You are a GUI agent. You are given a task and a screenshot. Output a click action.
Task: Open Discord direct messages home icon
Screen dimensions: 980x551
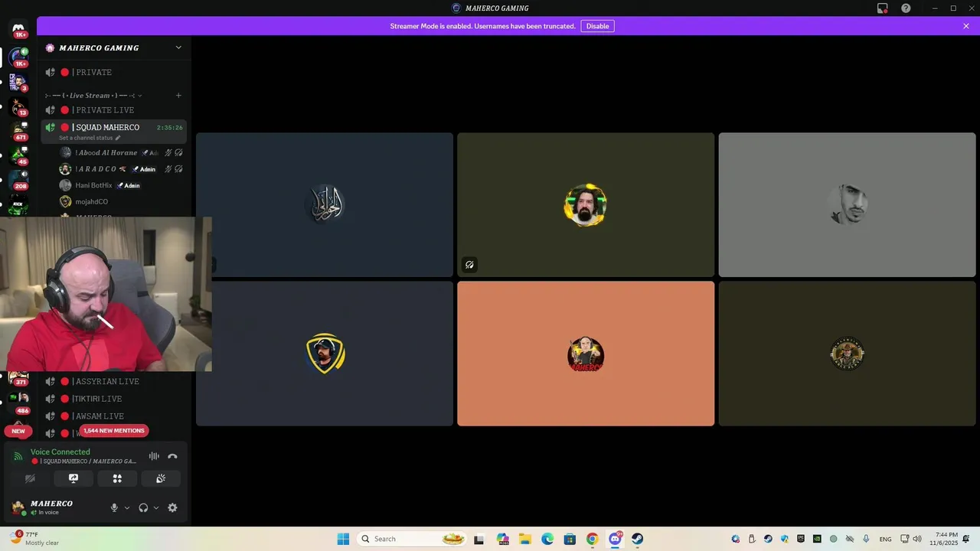click(x=18, y=28)
